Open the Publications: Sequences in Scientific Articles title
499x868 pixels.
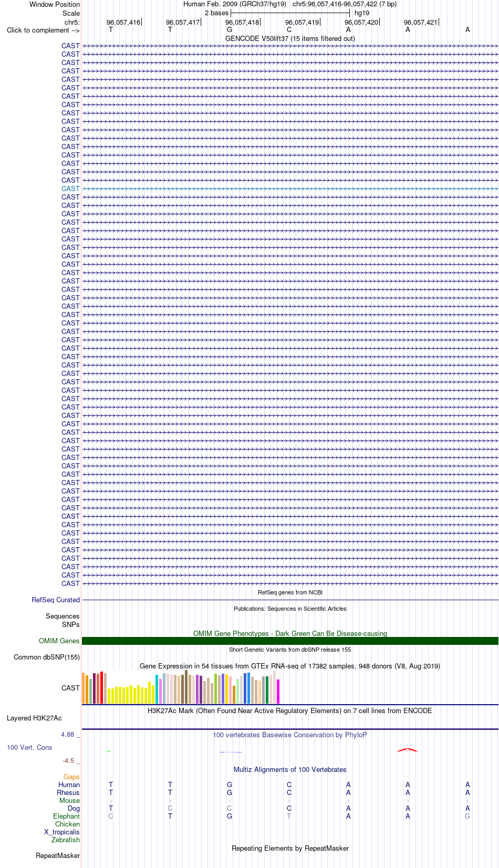tap(290, 609)
